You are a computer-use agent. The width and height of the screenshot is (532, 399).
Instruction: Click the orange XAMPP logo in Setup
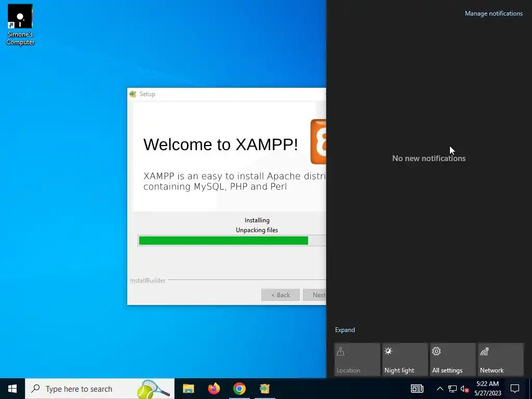coord(318,141)
